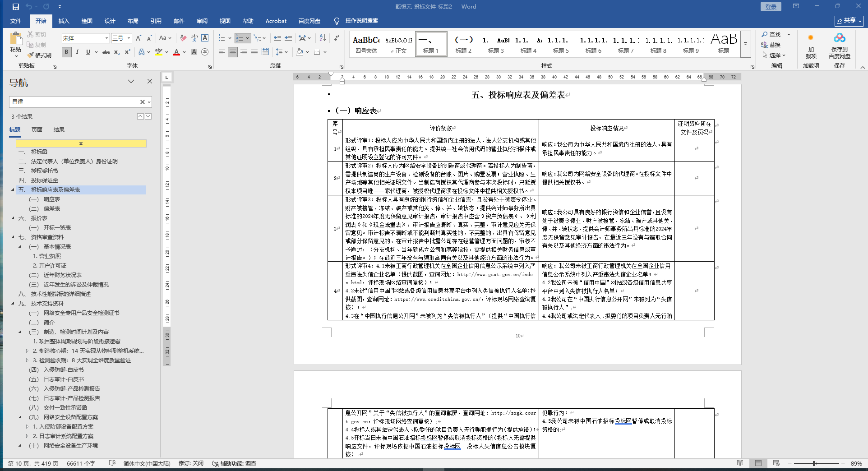Open the Select (选择) dropdown

774,55
